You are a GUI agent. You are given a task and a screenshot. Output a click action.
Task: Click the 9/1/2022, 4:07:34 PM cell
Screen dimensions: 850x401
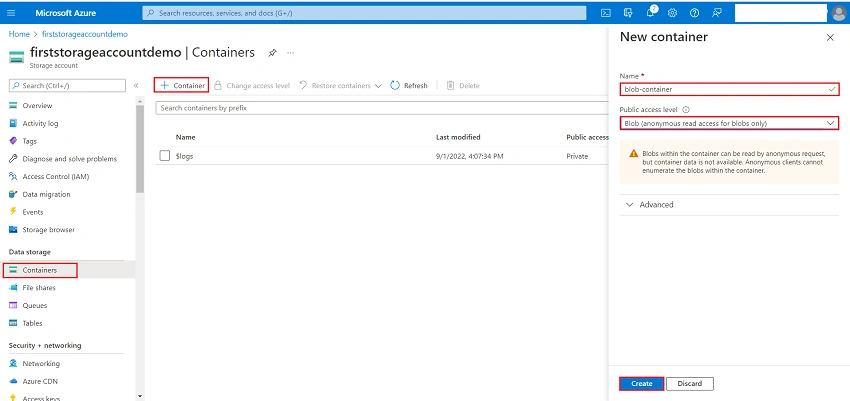point(469,156)
